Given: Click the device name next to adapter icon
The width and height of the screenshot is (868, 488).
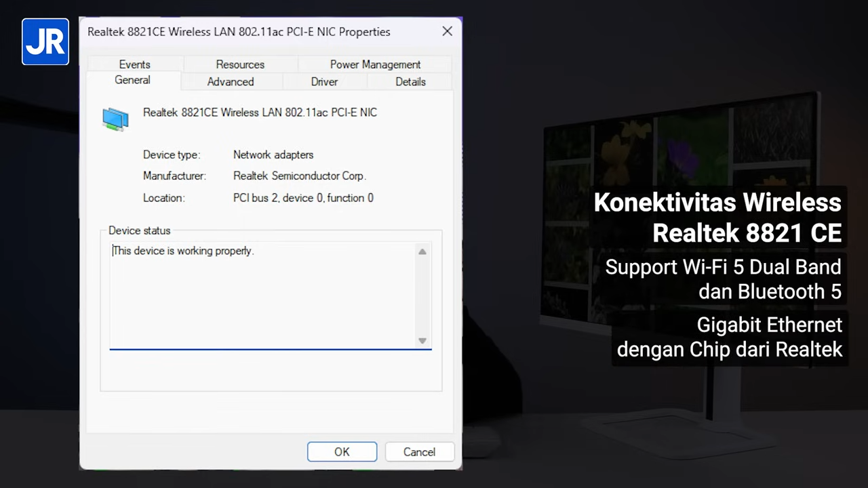Looking at the screenshot, I should pyautogui.click(x=260, y=113).
